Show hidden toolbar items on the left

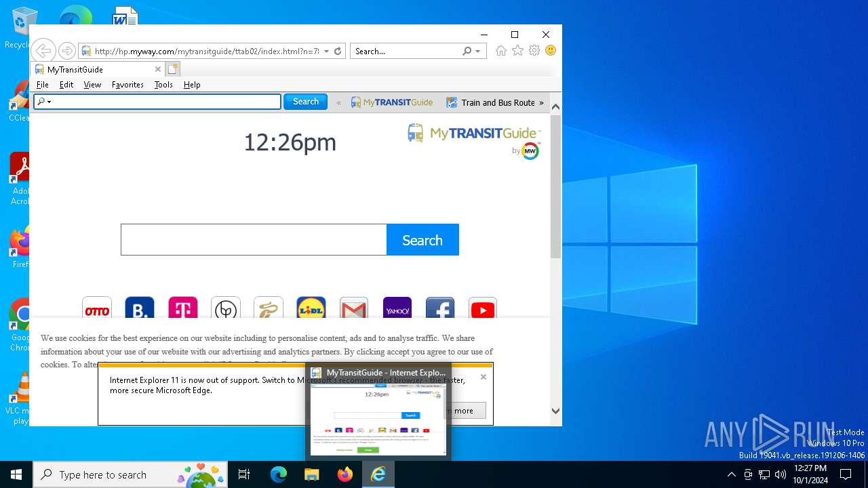coord(338,102)
